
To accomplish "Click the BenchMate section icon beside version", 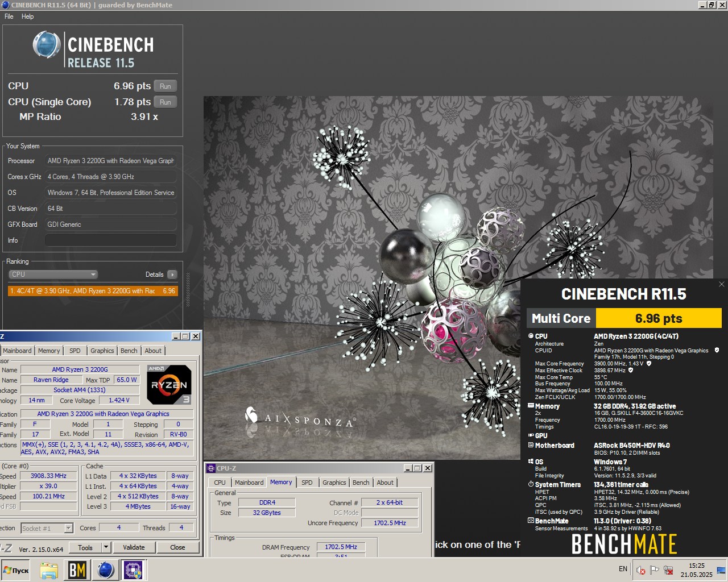I will point(531,521).
